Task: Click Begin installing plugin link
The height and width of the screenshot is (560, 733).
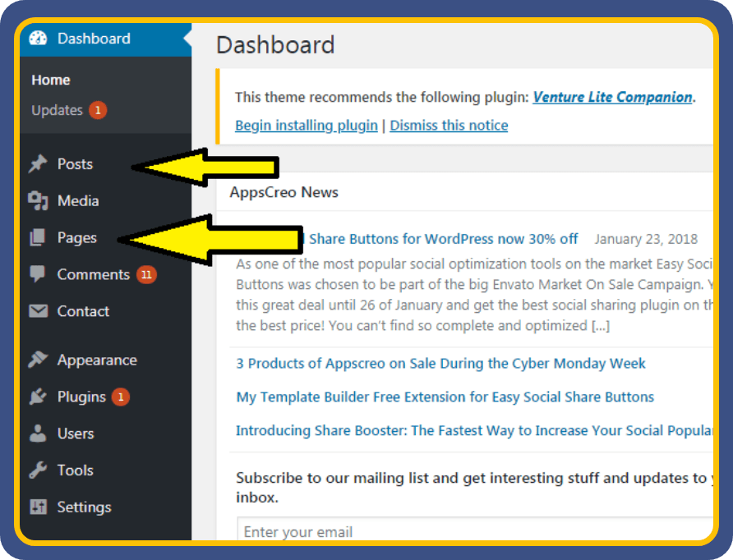Action: click(306, 126)
